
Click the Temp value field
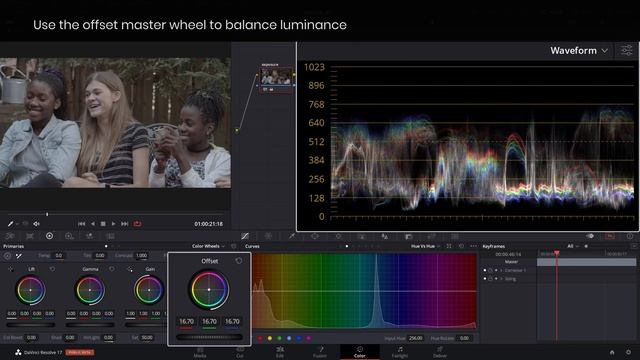(x=59, y=256)
